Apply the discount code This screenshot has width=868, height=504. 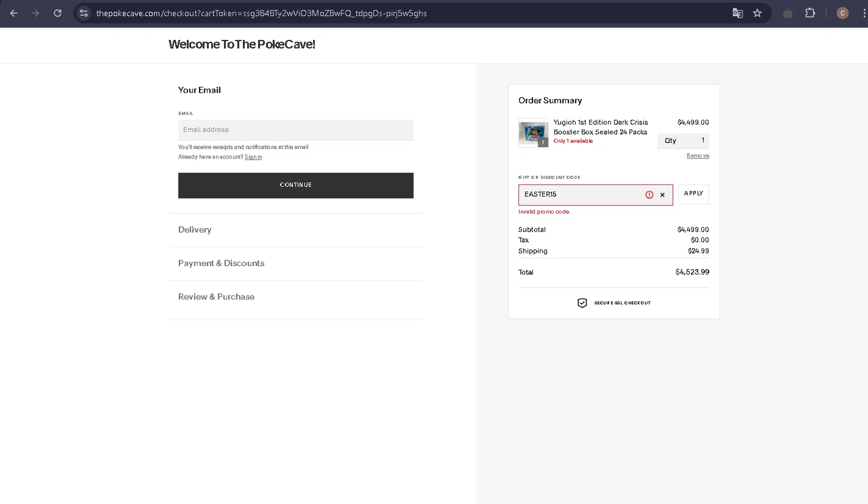coord(693,194)
